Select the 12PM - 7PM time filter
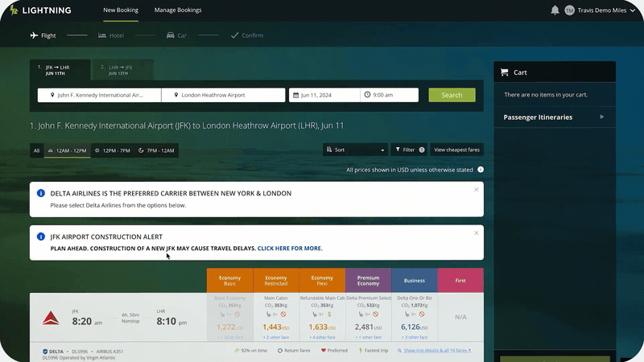Screen dimensions: 644x362 [x=112, y=150]
